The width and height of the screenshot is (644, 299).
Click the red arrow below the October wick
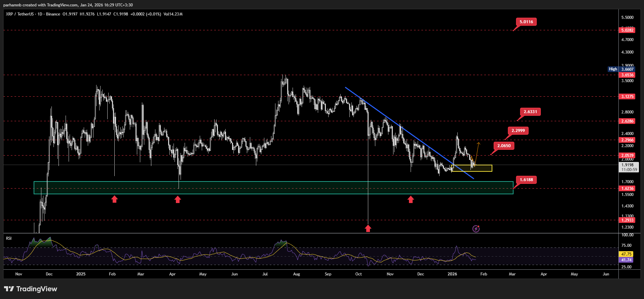[x=368, y=229]
